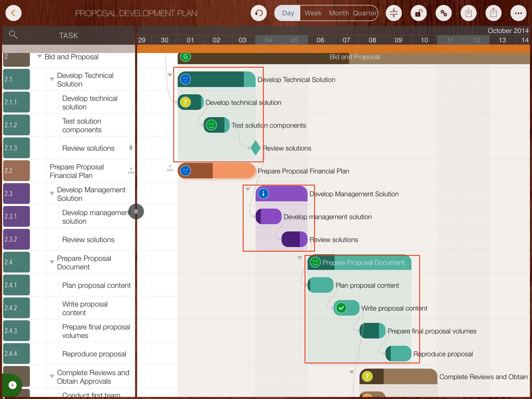Image resolution: width=532 pixels, height=399 pixels.
Task: Tap the Undo icon in the toolbar
Action: click(x=258, y=13)
